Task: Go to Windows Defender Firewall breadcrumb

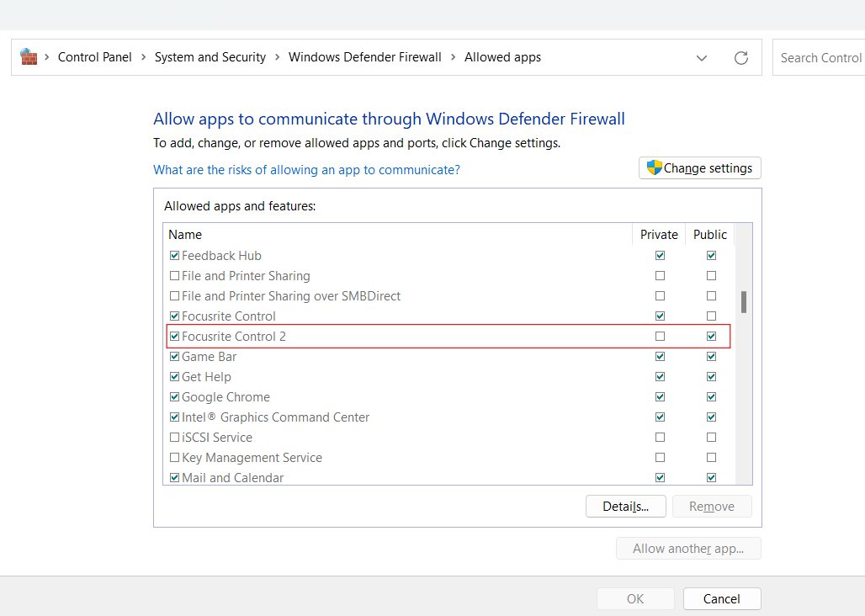Action: 364,57
